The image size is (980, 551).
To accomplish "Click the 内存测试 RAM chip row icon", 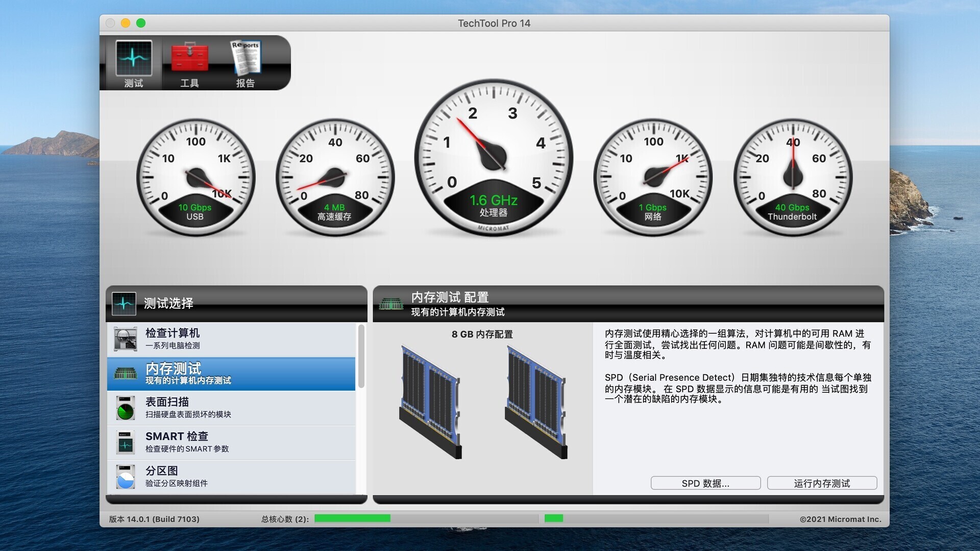I will [x=125, y=373].
